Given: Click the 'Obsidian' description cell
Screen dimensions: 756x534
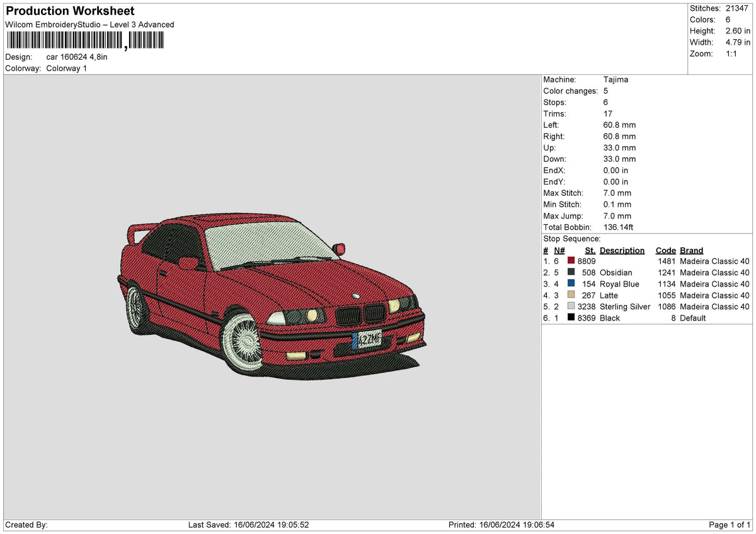Looking at the screenshot, I should click(x=616, y=273).
